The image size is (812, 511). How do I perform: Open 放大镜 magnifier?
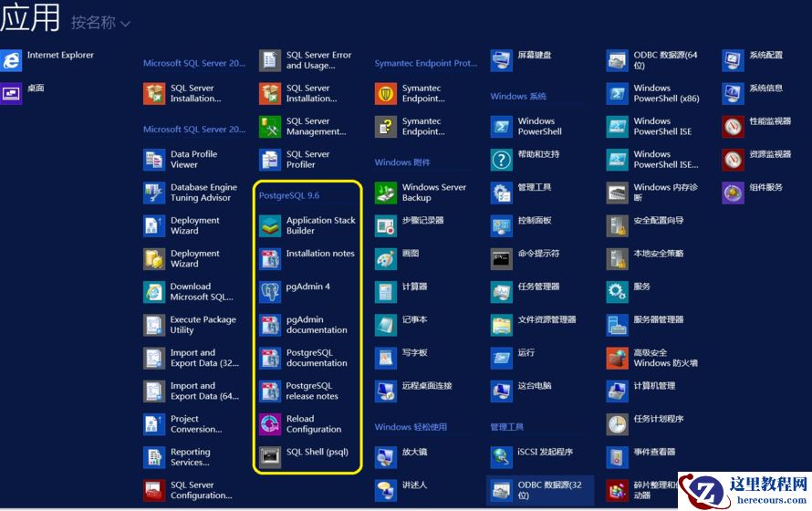(x=401, y=458)
